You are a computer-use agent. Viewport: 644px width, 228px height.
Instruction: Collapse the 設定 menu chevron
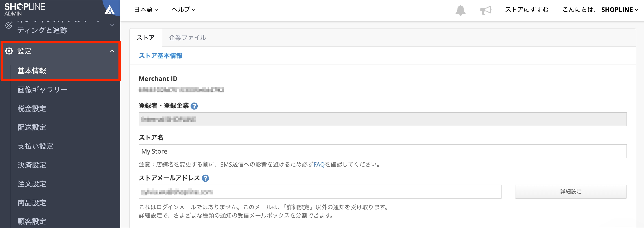coord(112,51)
